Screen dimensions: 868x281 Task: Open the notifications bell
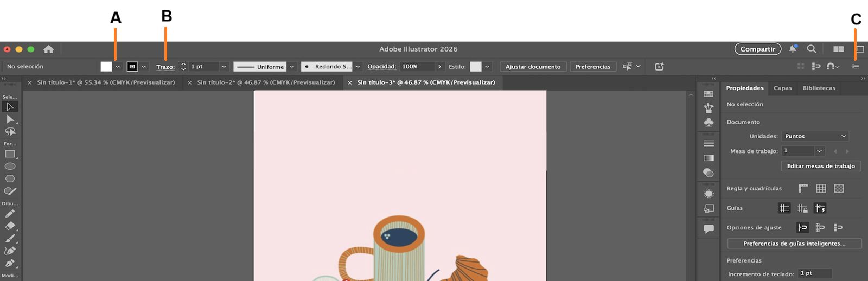tap(793, 49)
